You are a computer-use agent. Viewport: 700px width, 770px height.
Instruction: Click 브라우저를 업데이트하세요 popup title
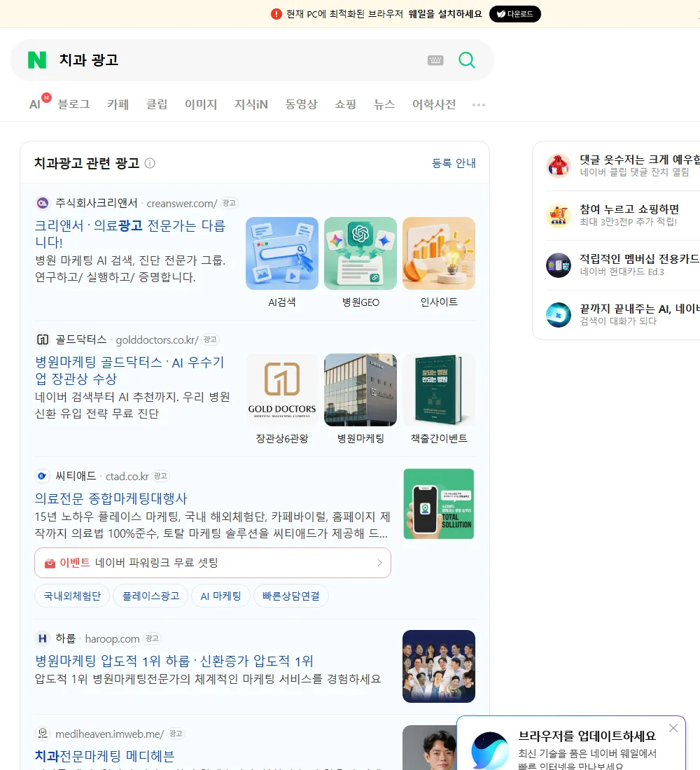[x=587, y=736]
